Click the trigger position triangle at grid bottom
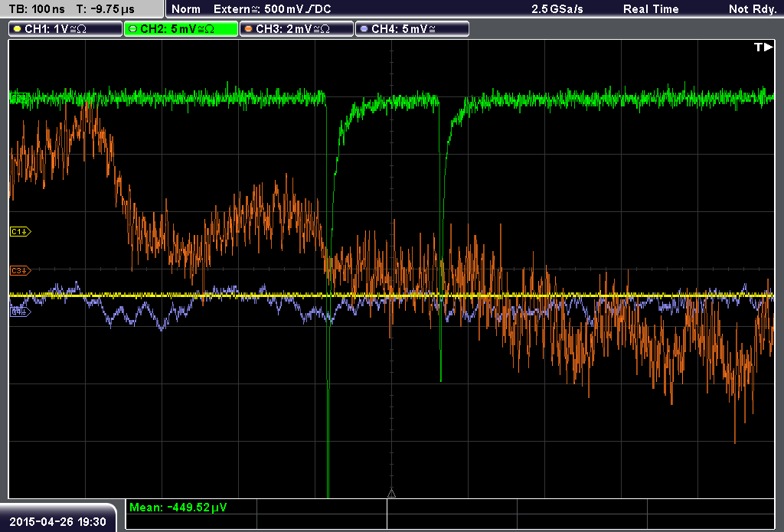Screen dimensions: 784x532 click(391, 494)
